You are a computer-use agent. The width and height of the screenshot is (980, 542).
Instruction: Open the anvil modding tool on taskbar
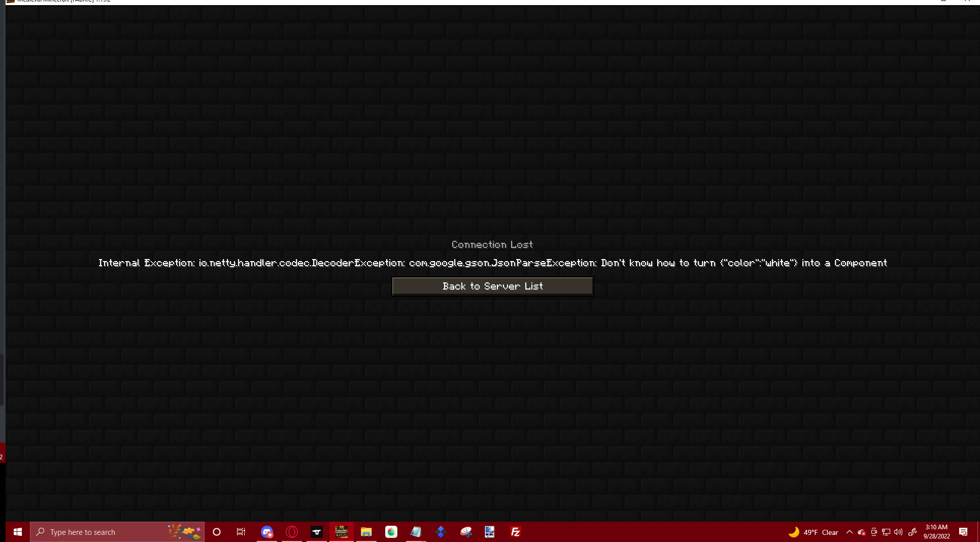point(317,532)
